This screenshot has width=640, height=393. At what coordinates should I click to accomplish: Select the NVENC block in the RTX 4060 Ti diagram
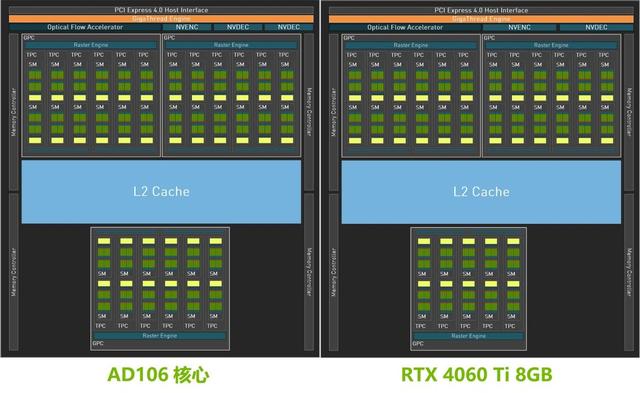tap(519, 27)
